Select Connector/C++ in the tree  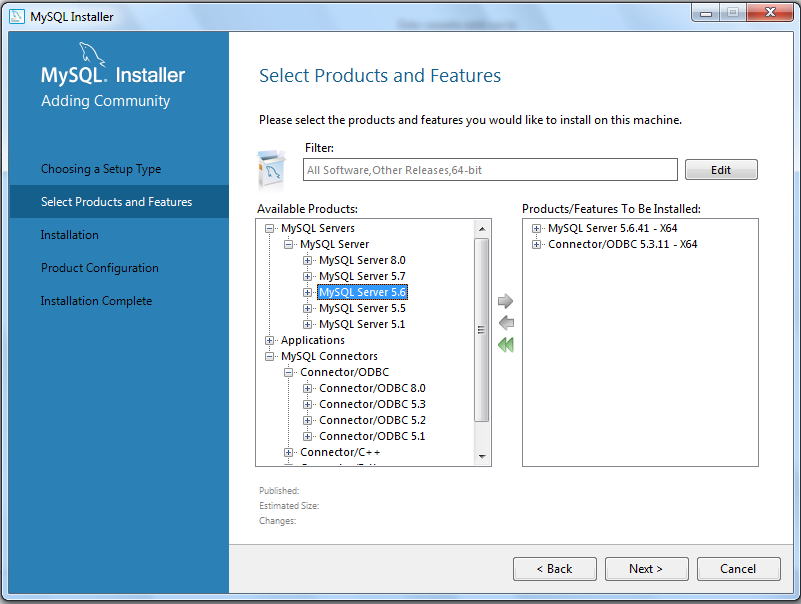pyautogui.click(x=340, y=453)
